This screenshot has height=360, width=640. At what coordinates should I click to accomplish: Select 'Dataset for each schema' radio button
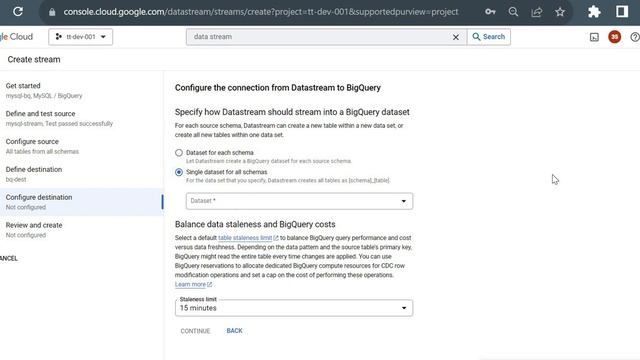click(x=179, y=153)
